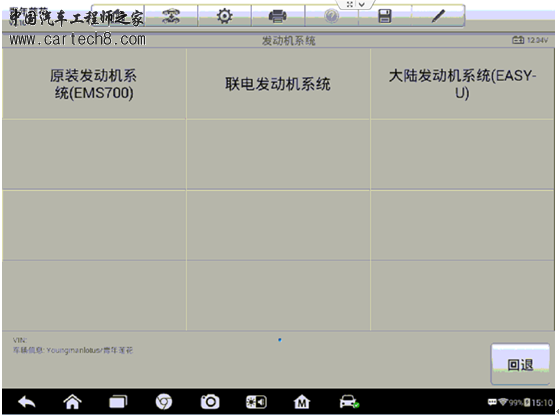
Task: Tap the message bubble status icon
Action: (x=492, y=402)
